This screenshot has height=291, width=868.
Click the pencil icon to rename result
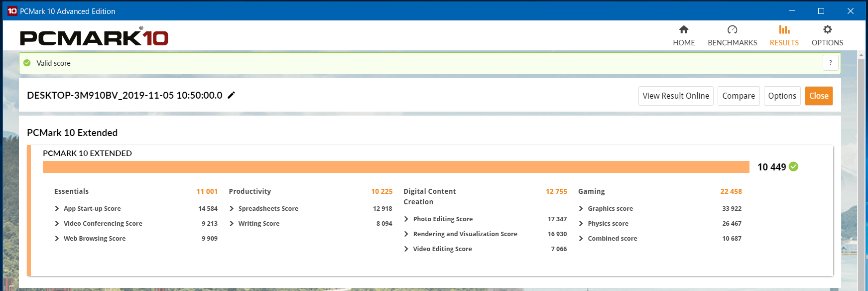(x=231, y=95)
